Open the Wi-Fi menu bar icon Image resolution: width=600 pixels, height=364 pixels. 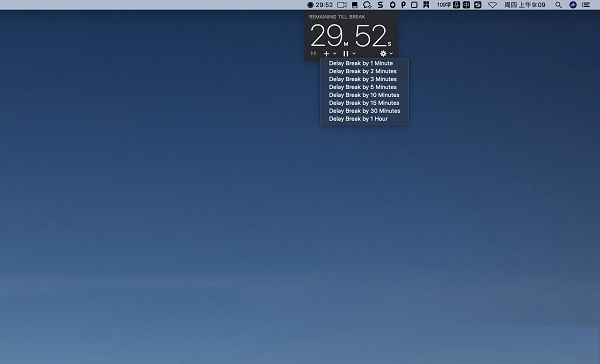pyautogui.click(x=492, y=5)
